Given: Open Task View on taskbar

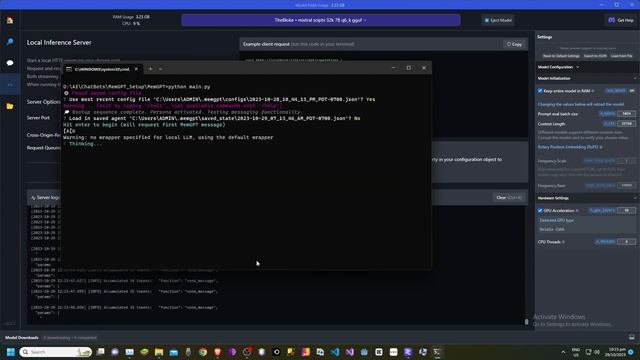Looking at the screenshot, I should 100,352.
